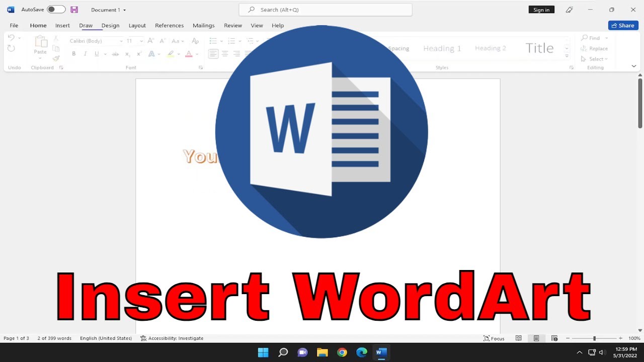This screenshot has height=362, width=644.
Task: Click the zoom slider handle
Action: (594, 338)
